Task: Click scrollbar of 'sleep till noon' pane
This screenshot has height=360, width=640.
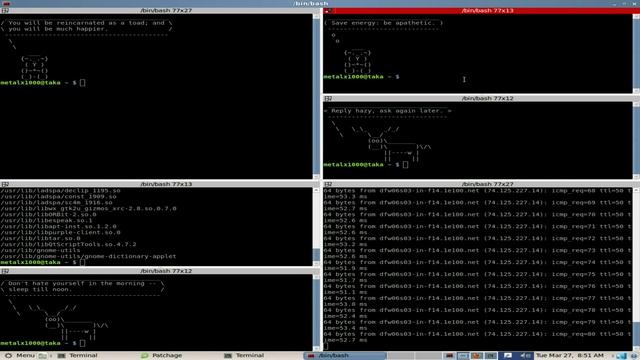Action: point(316,312)
